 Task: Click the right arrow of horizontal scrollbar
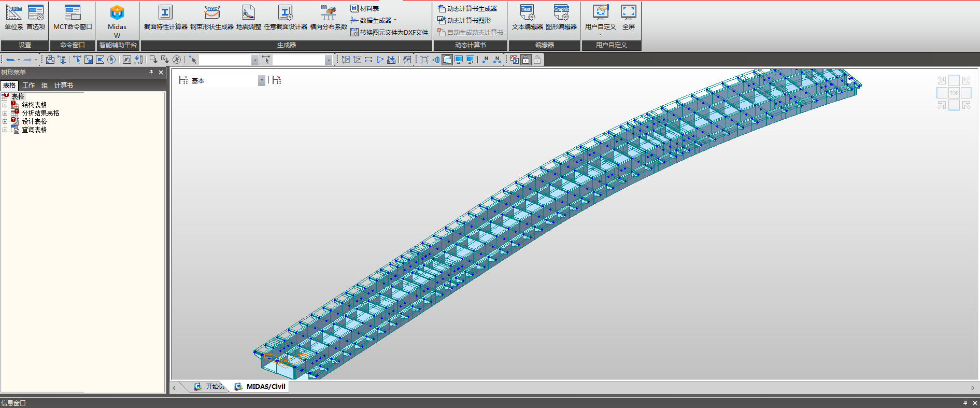click(973, 388)
